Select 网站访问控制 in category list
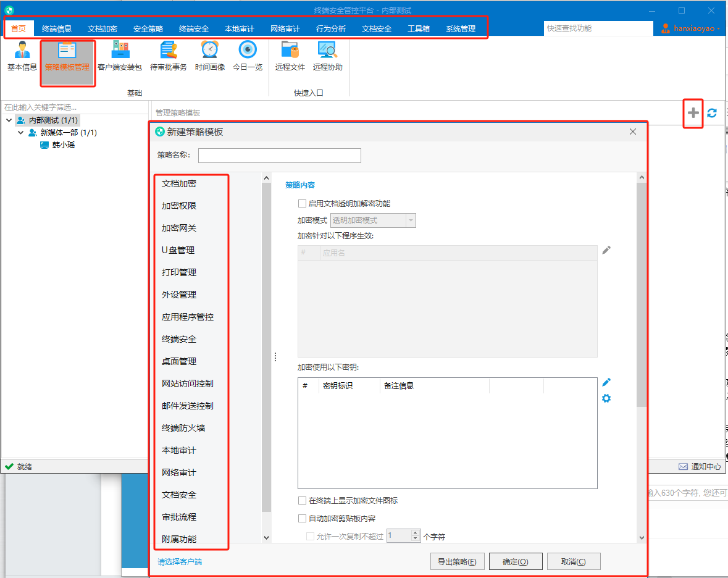 point(188,383)
